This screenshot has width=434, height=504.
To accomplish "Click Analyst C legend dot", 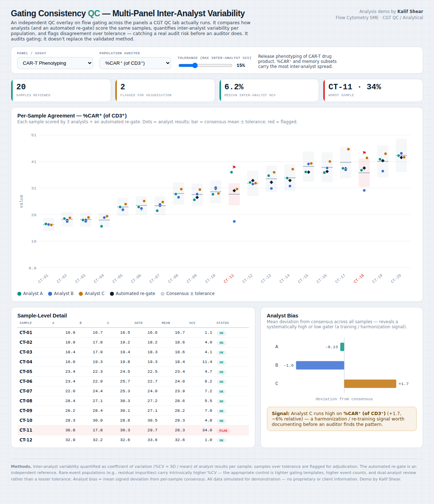I will 81,294.
